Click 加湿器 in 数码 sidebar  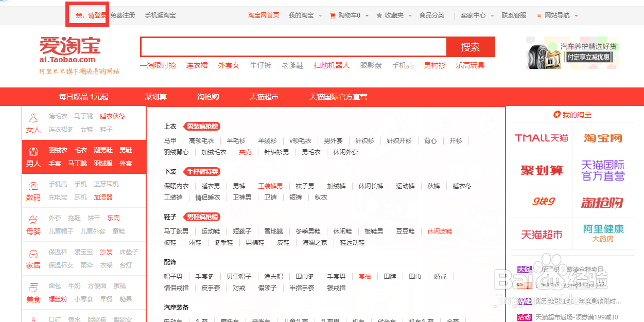[x=103, y=198]
